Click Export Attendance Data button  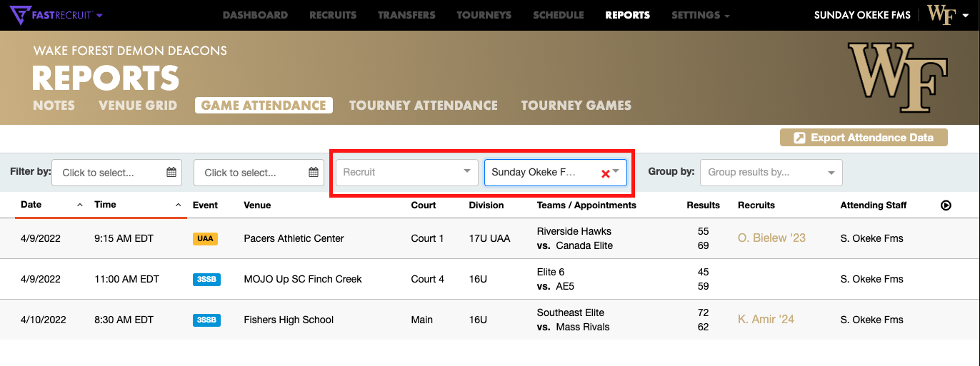pos(864,138)
